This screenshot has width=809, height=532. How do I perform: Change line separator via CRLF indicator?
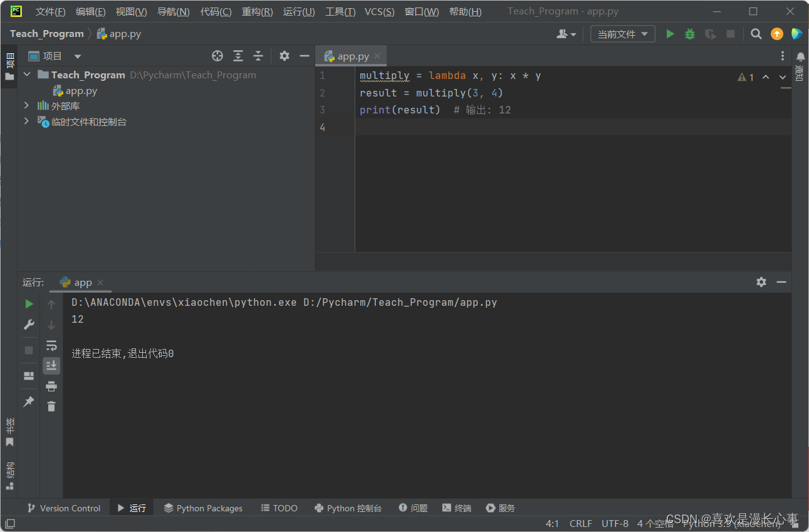(x=580, y=523)
